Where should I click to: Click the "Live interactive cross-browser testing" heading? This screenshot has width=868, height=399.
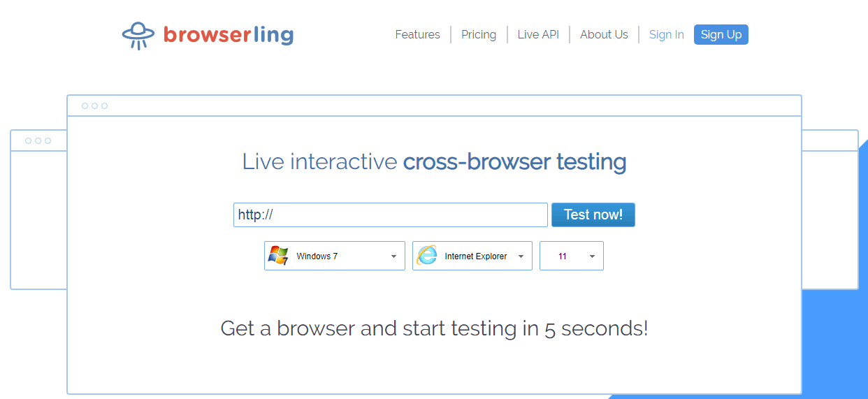[434, 161]
